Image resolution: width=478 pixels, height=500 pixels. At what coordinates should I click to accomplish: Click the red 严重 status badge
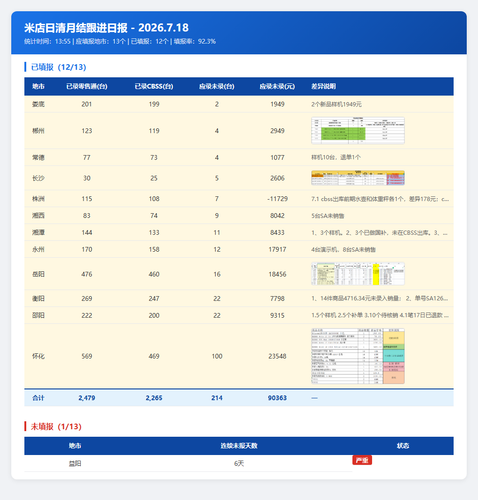pyautogui.click(x=362, y=460)
